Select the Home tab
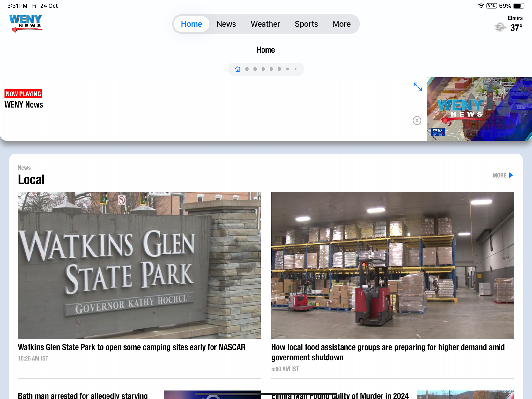 click(x=191, y=24)
